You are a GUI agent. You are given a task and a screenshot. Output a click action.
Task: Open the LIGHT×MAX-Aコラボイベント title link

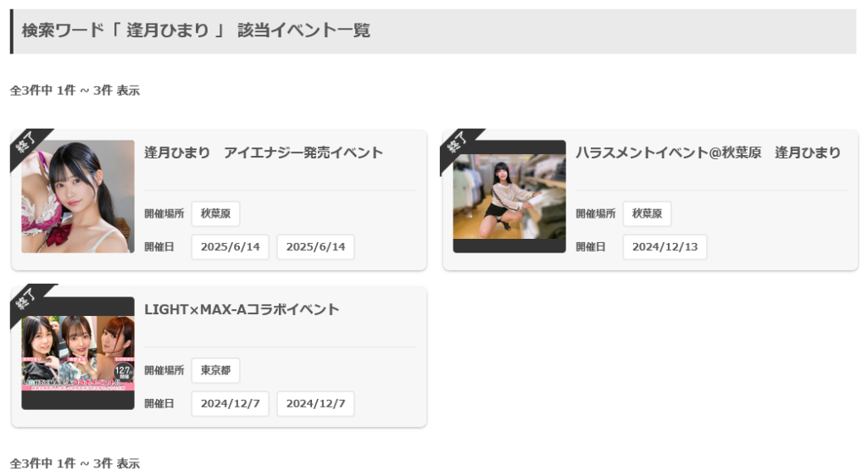pos(242,309)
